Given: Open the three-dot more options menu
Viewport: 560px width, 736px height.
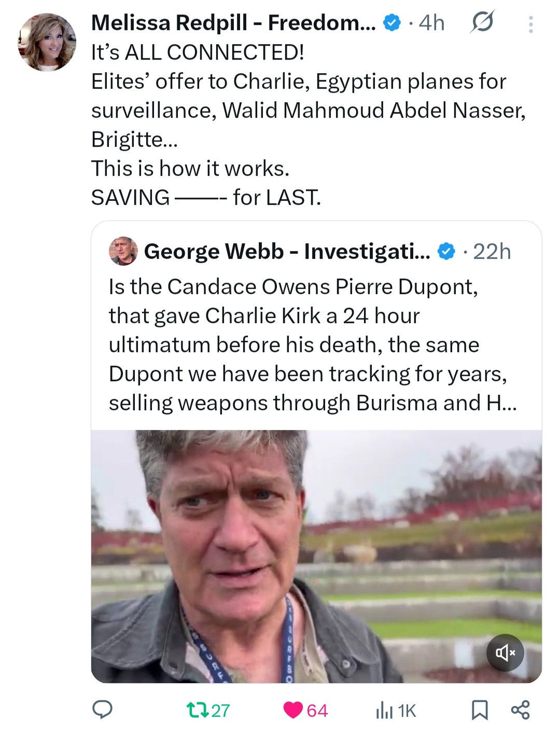Looking at the screenshot, I should [530, 24].
